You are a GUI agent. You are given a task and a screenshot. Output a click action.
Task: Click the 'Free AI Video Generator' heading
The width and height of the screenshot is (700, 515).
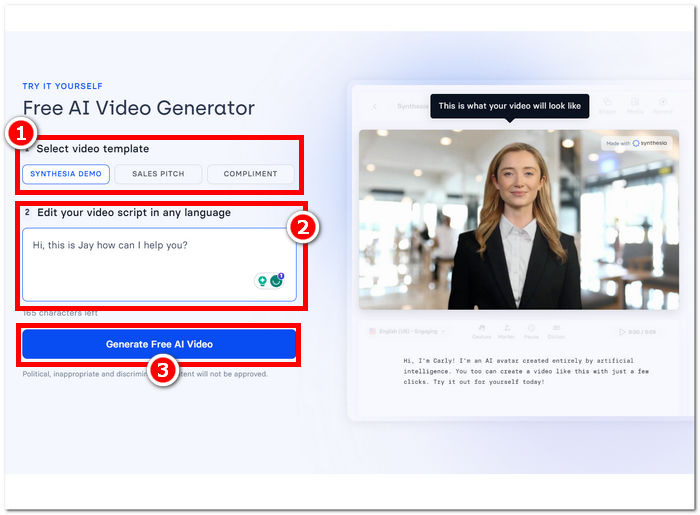click(x=138, y=108)
